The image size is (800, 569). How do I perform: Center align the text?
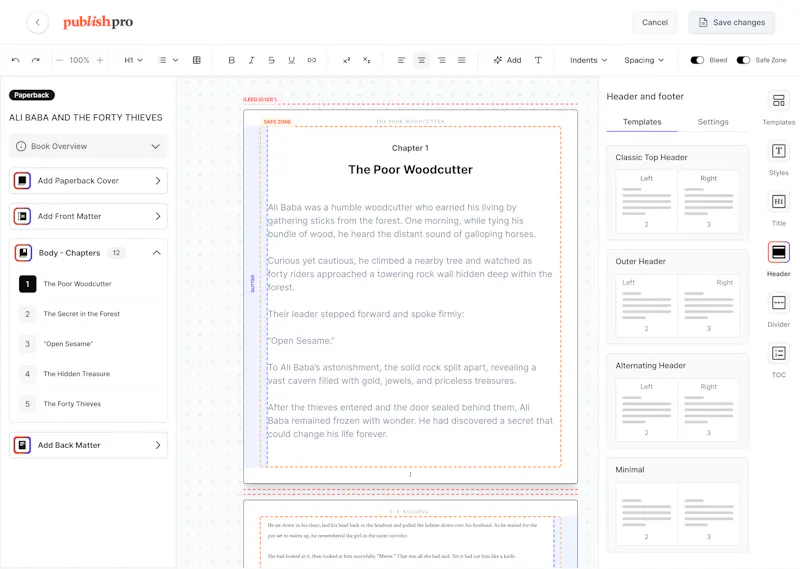pyautogui.click(x=421, y=60)
